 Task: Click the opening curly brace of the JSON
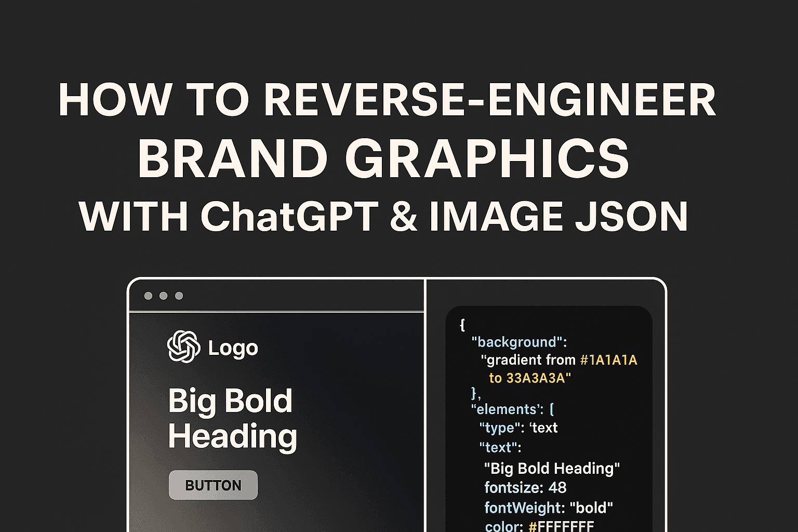pos(463,325)
